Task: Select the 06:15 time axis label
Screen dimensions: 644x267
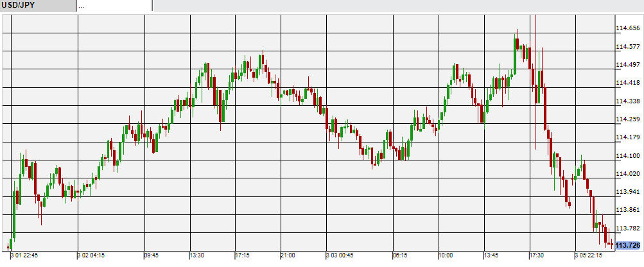Action: (399, 255)
